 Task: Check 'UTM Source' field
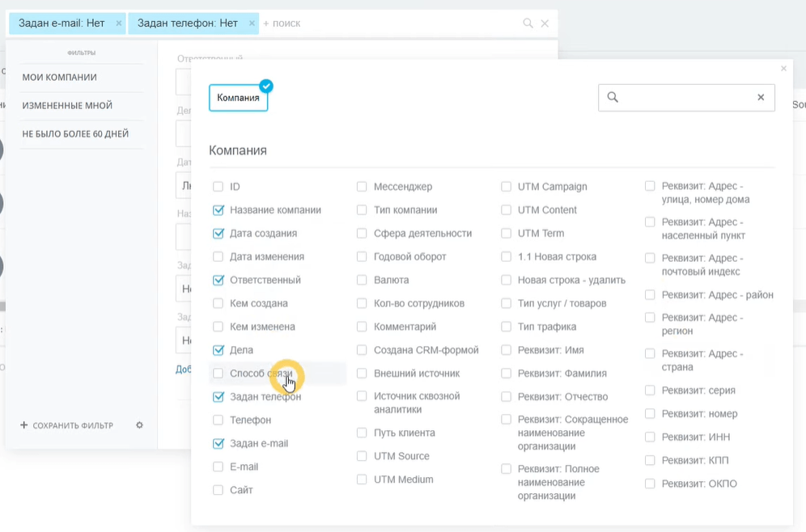(x=362, y=456)
